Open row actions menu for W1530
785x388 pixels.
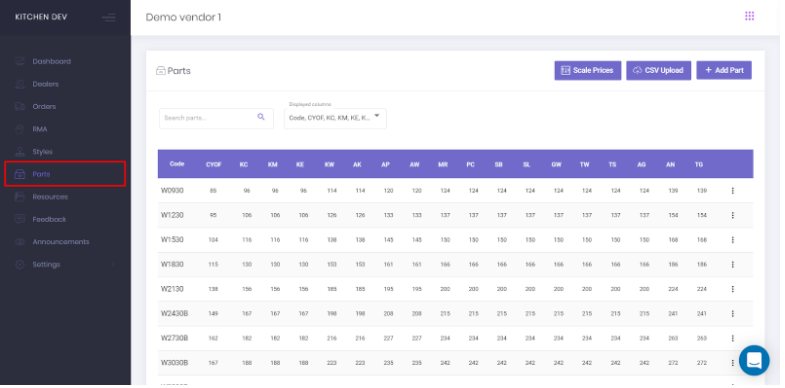pyautogui.click(x=732, y=240)
